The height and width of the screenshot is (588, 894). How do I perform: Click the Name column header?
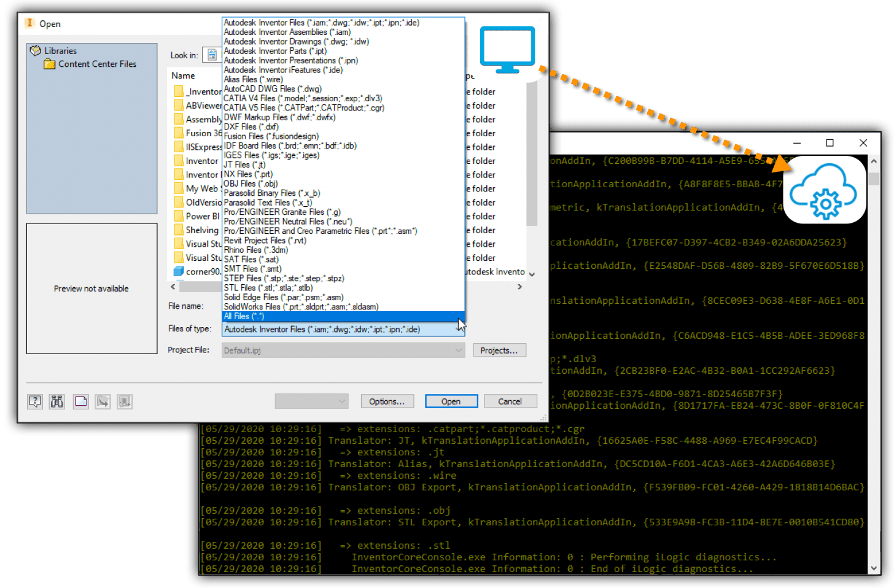point(183,75)
